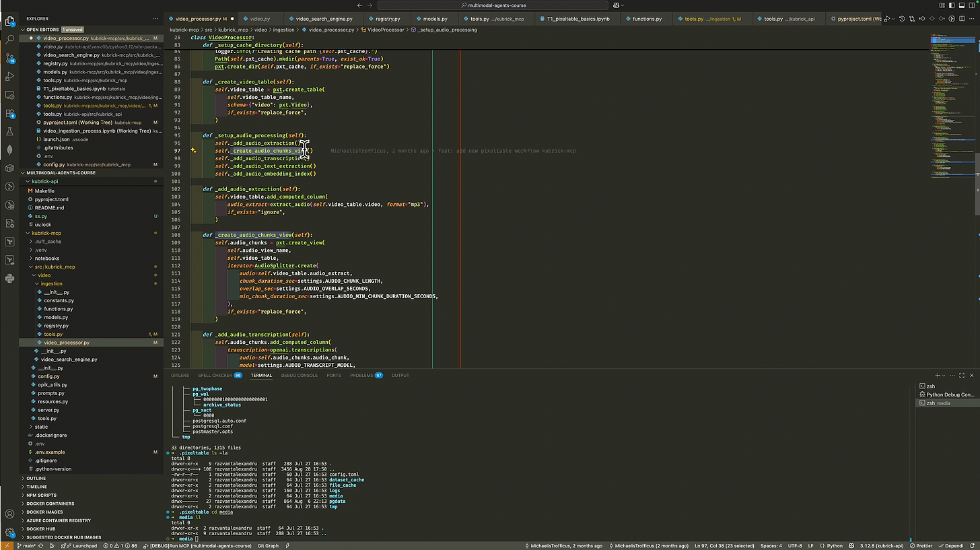Open server.py in the file tree
The image size is (980, 550).
pyautogui.click(x=48, y=410)
